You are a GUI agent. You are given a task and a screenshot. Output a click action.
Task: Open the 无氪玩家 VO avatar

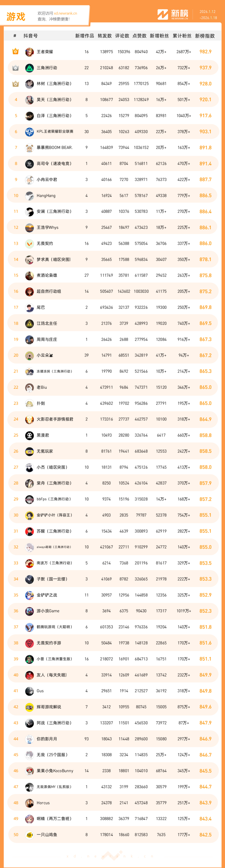29,451
